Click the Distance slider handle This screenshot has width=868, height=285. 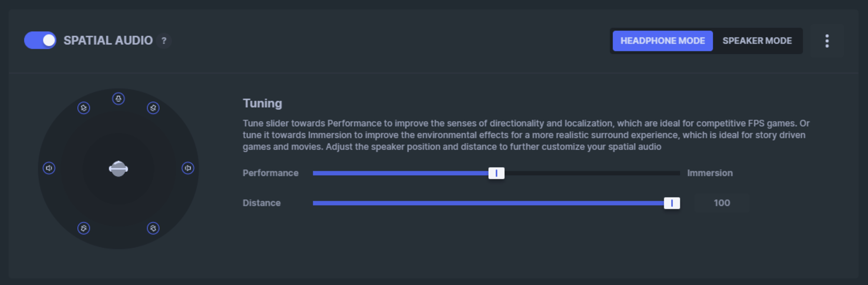point(672,203)
